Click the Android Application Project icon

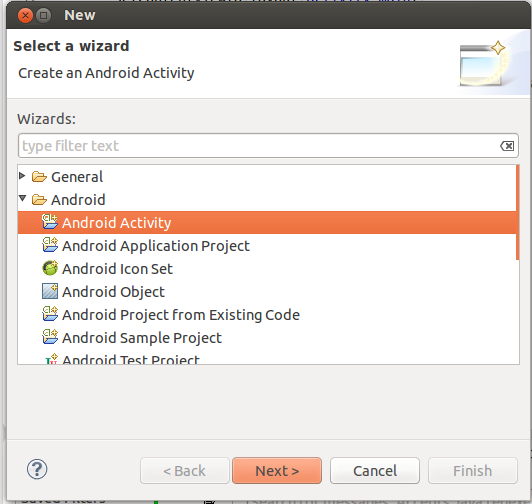coord(50,245)
